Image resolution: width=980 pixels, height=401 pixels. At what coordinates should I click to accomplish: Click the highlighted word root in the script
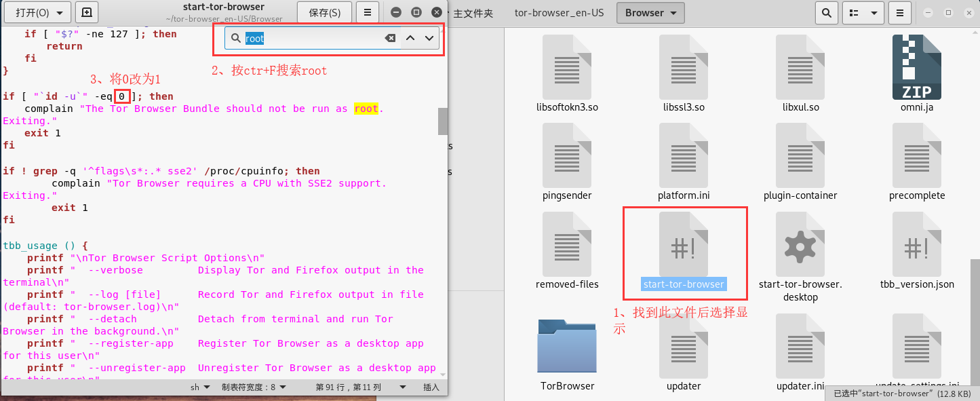[366, 109]
